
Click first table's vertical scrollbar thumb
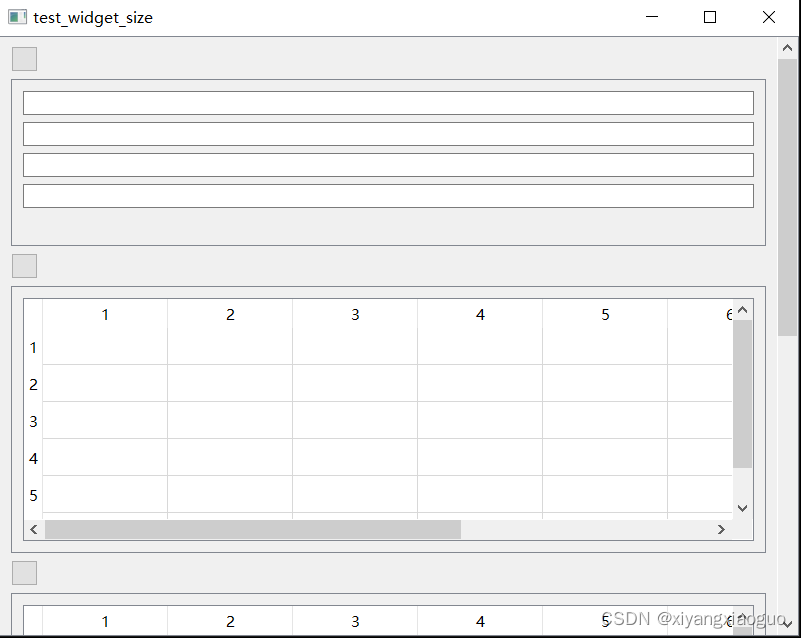[x=743, y=394]
